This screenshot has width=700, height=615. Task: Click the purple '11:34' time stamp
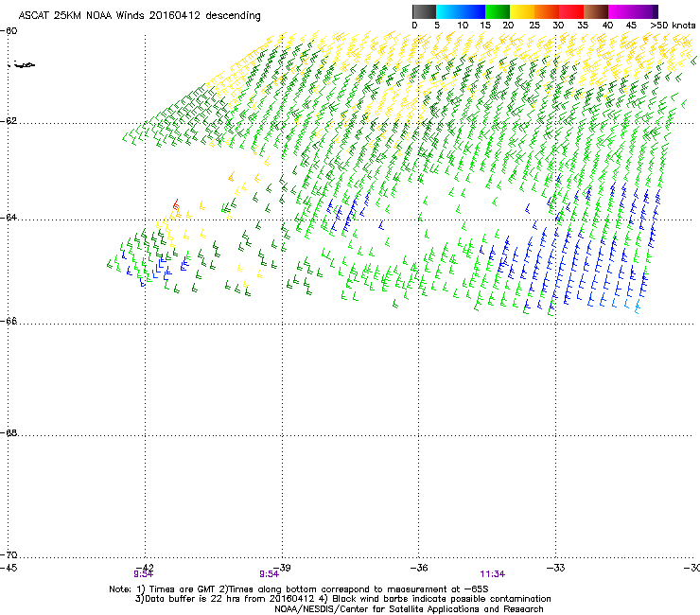pyautogui.click(x=493, y=574)
